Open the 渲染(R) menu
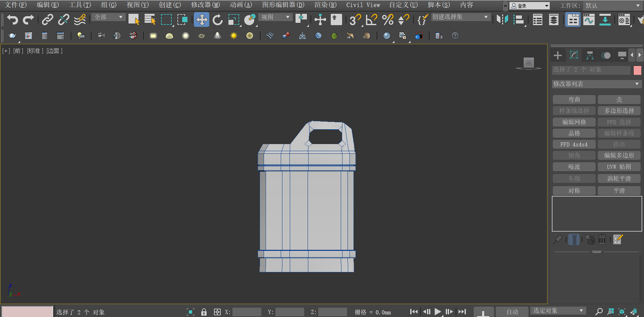This screenshot has width=644, height=317. [325, 5]
